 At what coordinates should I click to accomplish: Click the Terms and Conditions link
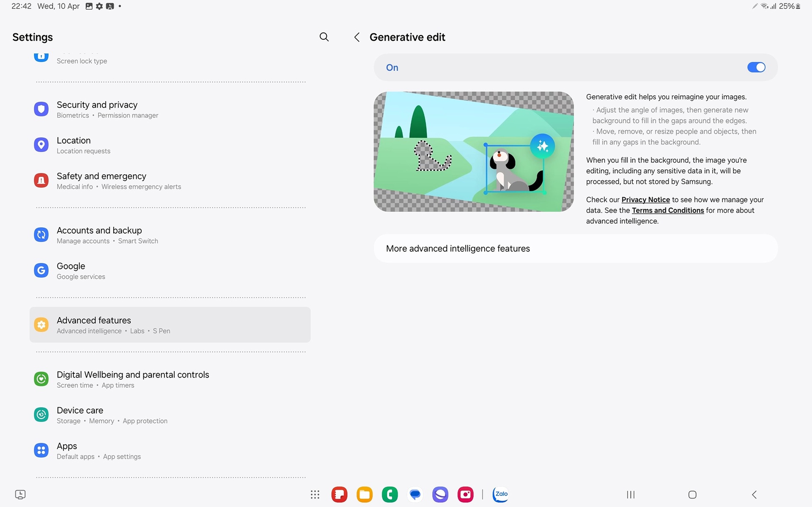tap(667, 210)
